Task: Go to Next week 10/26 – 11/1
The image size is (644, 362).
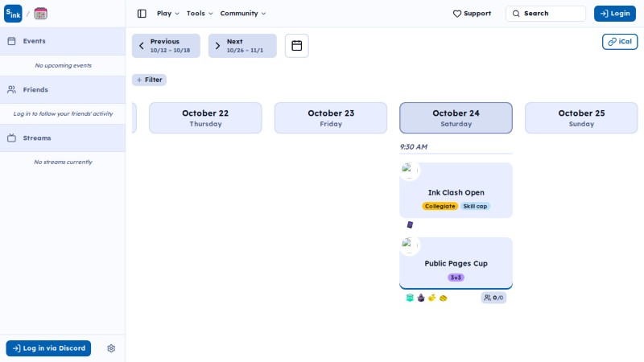Action: pyautogui.click(x=242, y=46)
